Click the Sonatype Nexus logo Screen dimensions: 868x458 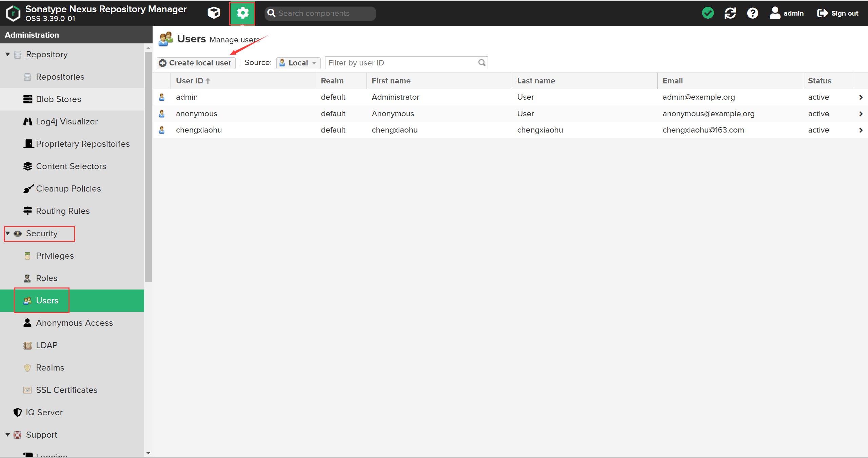(13, 13)
